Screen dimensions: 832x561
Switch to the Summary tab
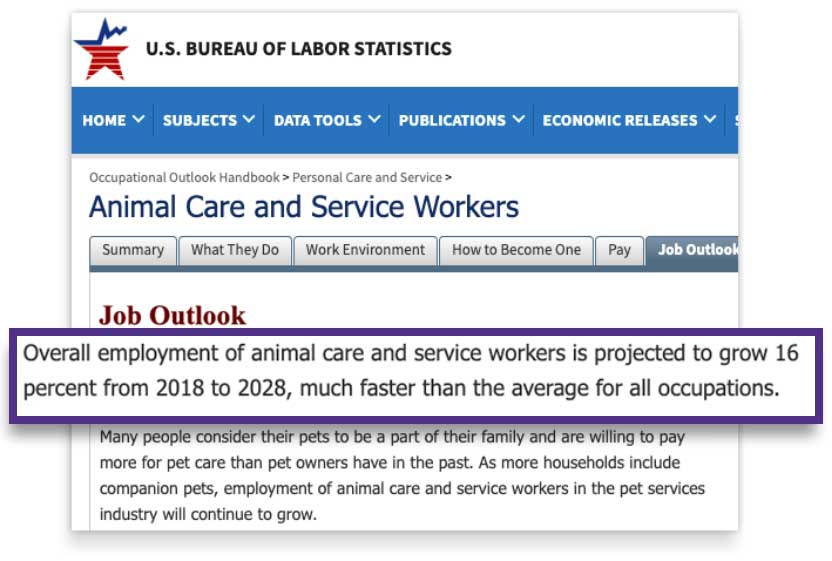pos(133,250)
